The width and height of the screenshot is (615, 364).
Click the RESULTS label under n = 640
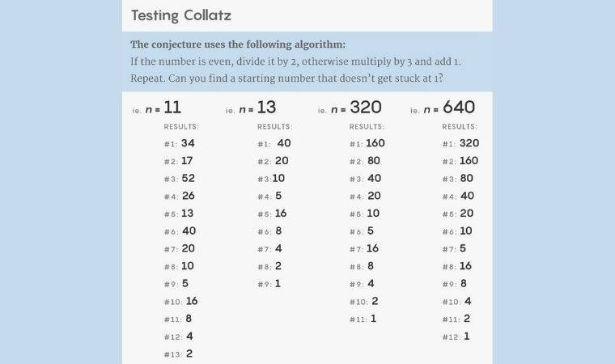(x=460, y=127)
